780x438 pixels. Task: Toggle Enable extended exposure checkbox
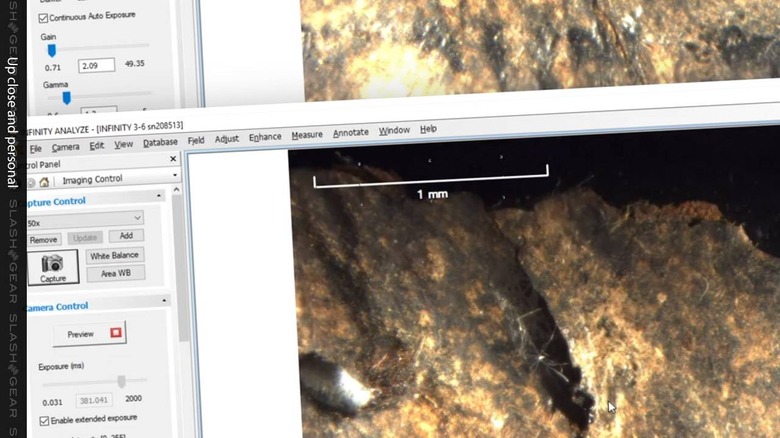[44, 421]
